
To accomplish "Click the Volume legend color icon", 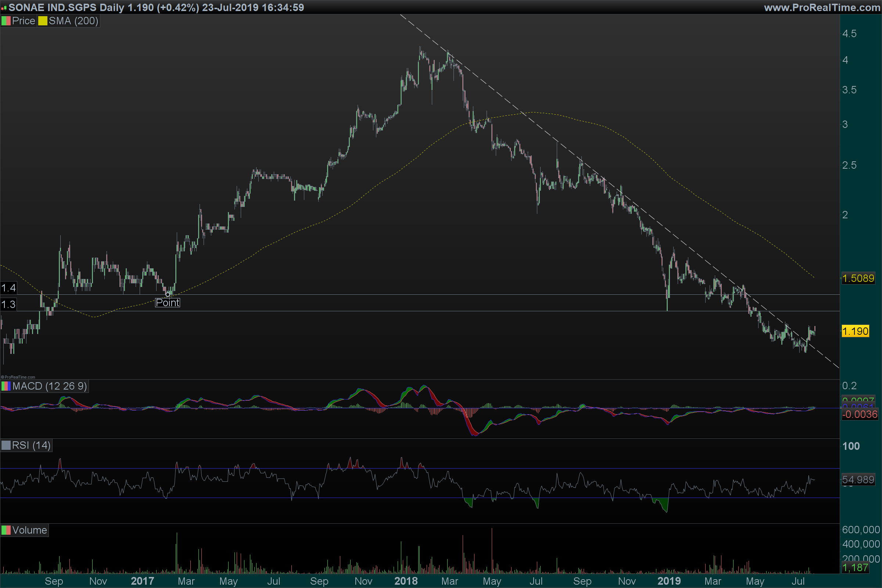I will 6,530.
